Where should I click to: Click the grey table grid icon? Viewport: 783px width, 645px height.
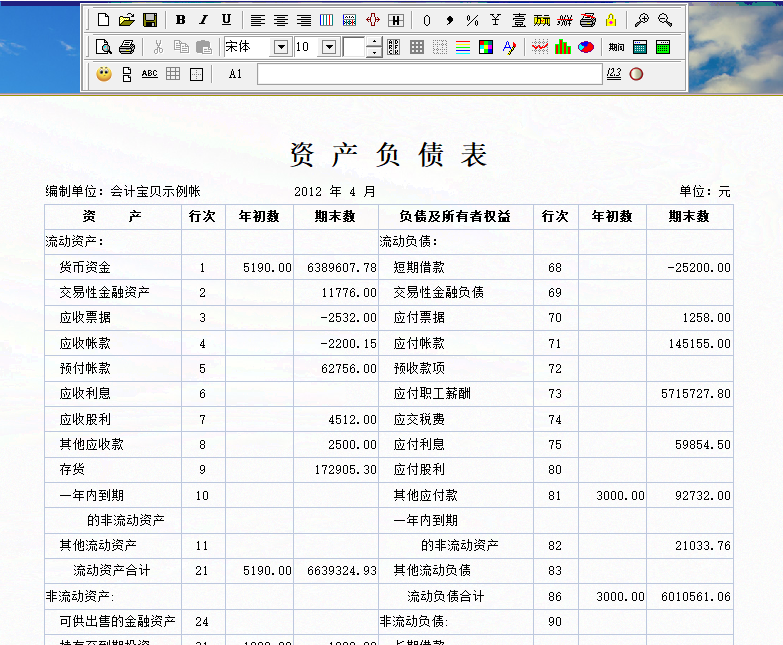[x=173, y=74]
